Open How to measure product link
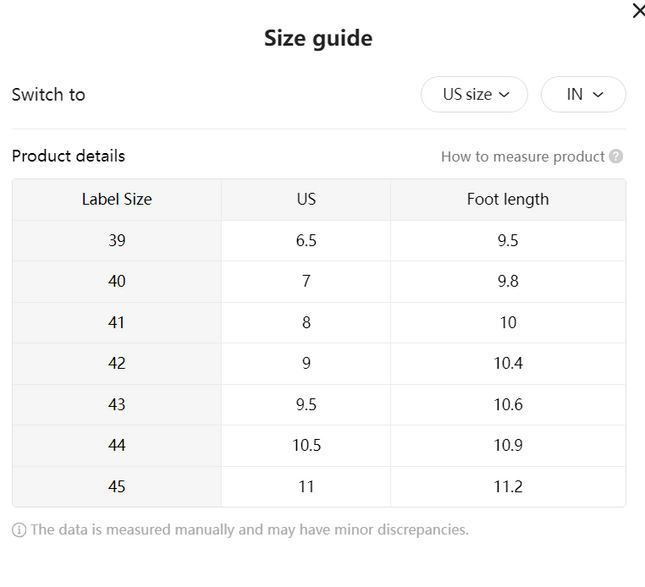The image size is (645, 587). point(522,157)
